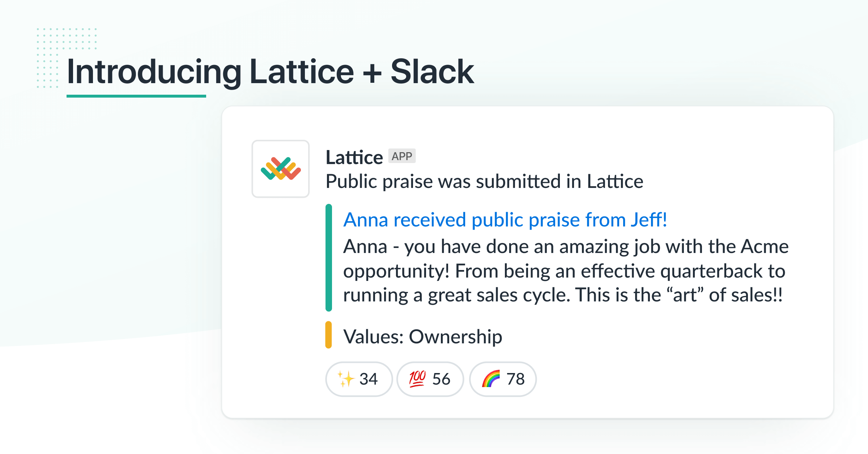Click the sparkles emoji icon
The image size is (868, 454).
coord(346,379)
